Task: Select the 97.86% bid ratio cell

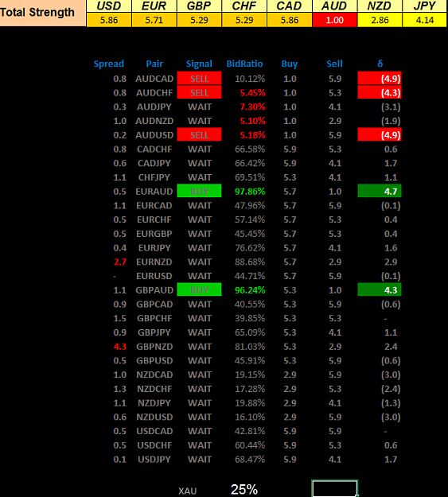Action: tap(250, 192)
